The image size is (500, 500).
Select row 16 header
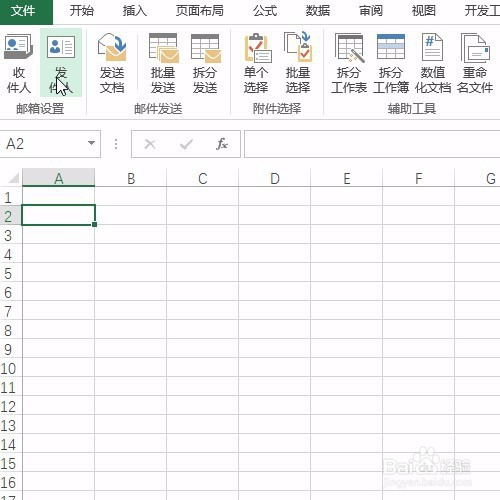11,482
